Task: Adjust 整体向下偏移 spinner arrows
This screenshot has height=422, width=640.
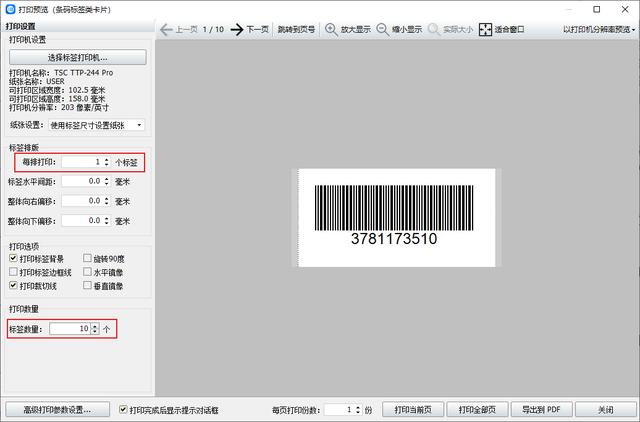Action: pyautogui.click(x=107, y=220)
